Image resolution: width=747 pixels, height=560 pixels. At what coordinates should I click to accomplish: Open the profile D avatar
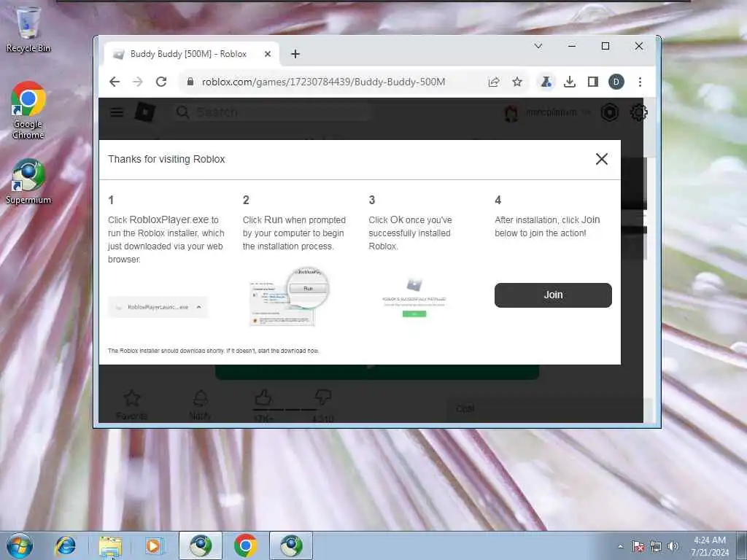(616, 82)
